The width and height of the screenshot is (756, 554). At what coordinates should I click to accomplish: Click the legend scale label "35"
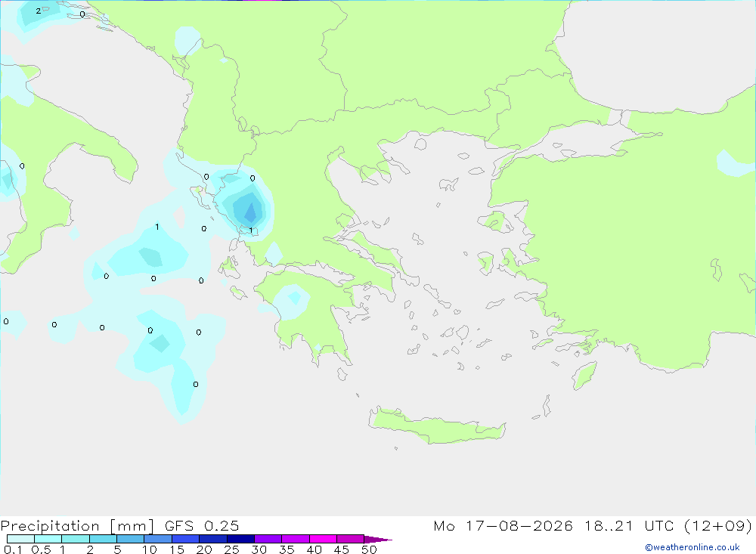point(287,549)
